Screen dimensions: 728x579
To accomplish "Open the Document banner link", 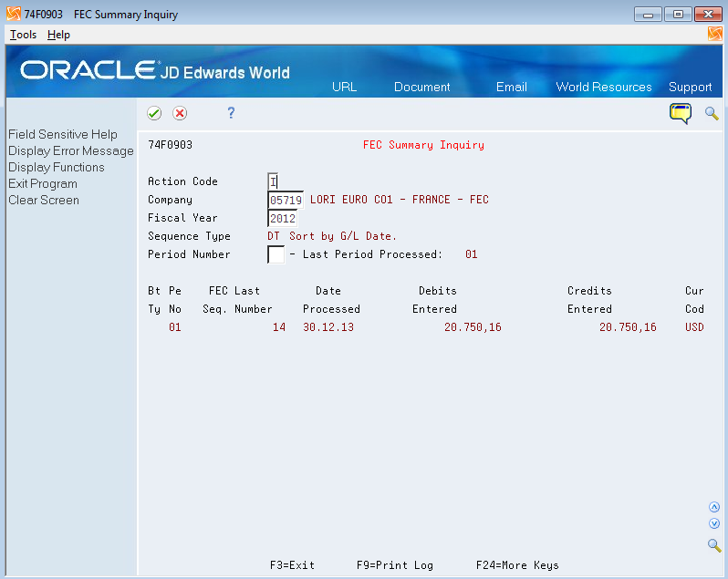I will [x=422, y=88].
